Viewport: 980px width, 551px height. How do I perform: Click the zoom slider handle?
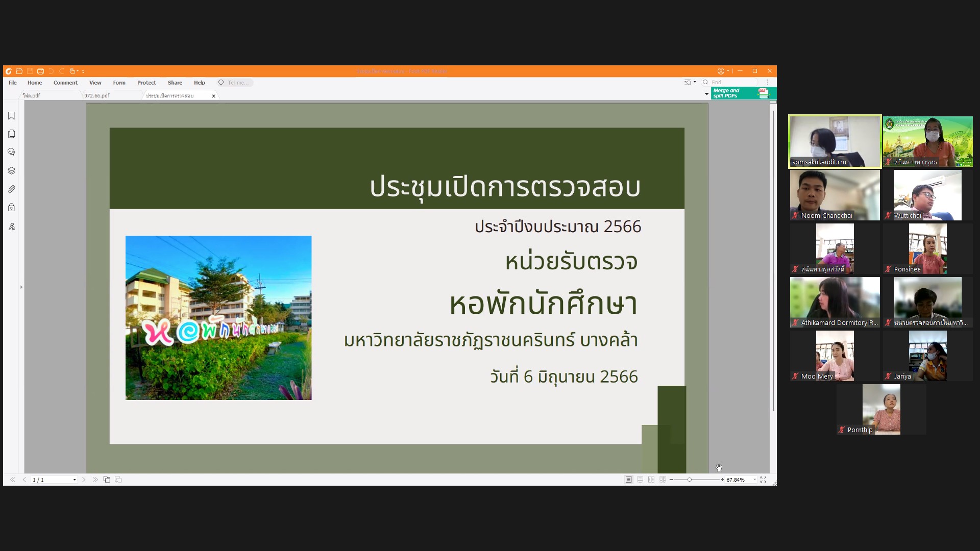click(x=689, y=480)
